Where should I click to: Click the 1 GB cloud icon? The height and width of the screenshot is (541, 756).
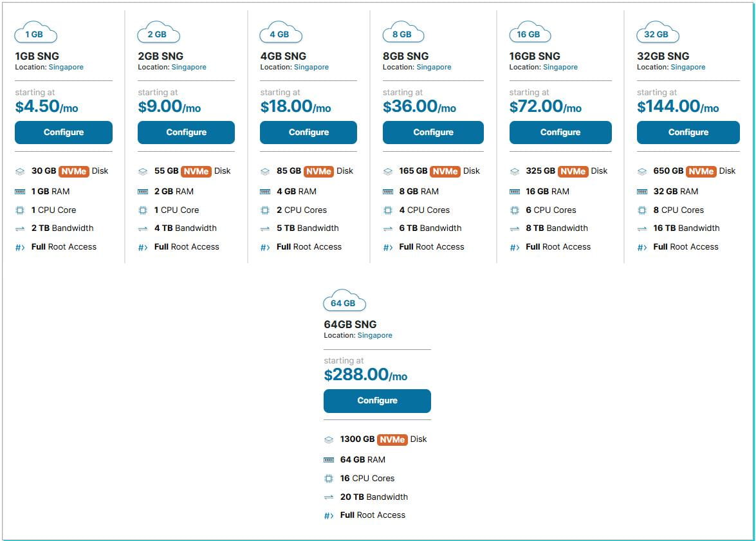tap(36, 33)
